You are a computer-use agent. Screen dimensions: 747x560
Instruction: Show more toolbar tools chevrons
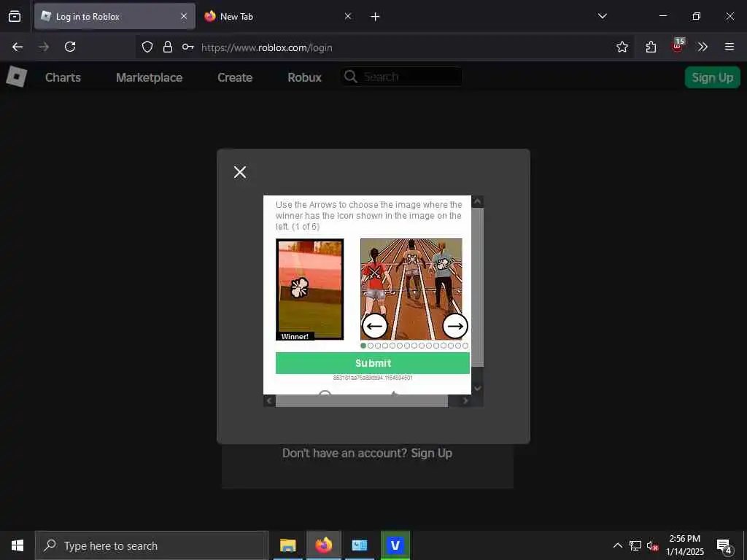click(x=703, y=47)
